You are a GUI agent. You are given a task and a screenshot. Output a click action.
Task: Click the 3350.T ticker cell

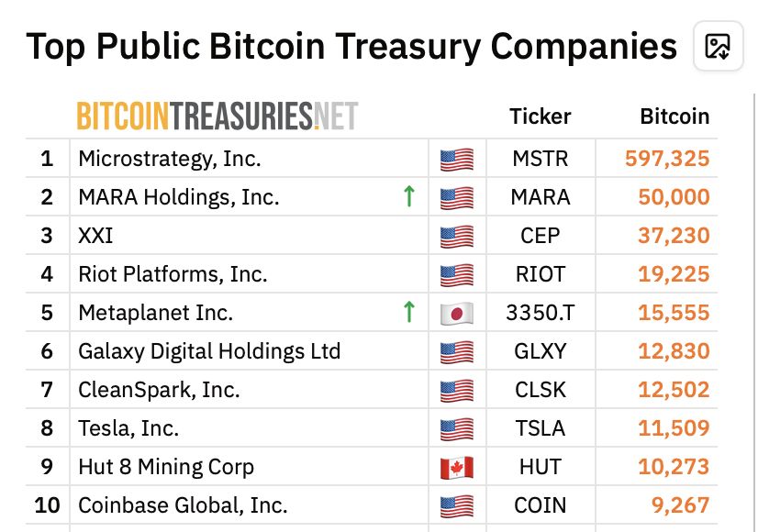point(540,313)
